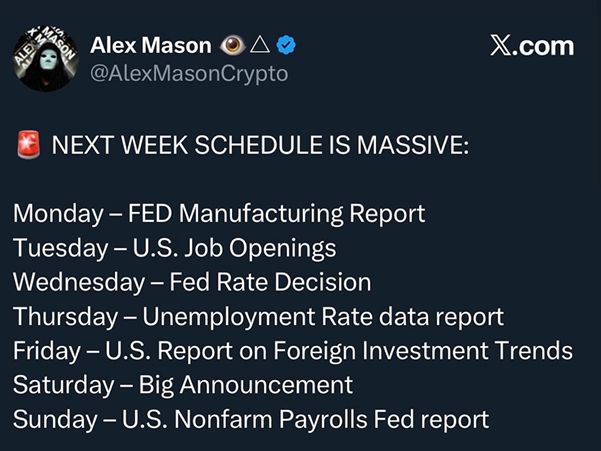Image resolution: width=601 pixels, height=451 pixels.
Task: Click the Tuesday U.S. Job Openings line
Action: click(x=174, y=248)
